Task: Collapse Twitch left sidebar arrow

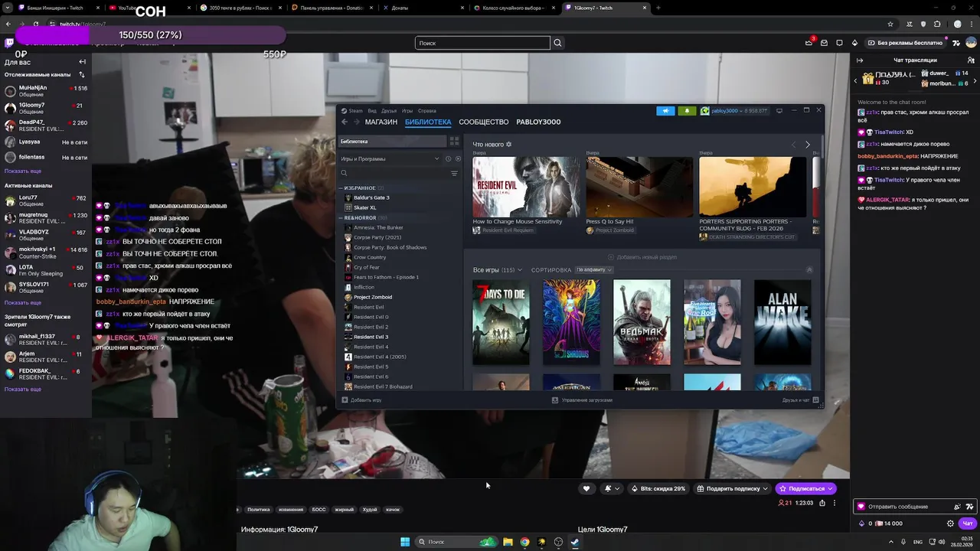Action: [x=82, y=62]
